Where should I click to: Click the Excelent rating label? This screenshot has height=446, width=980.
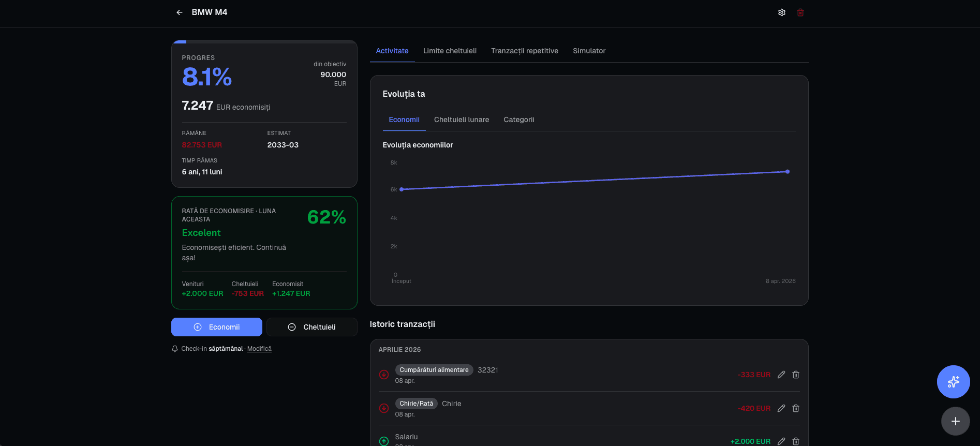coord(201,233)
